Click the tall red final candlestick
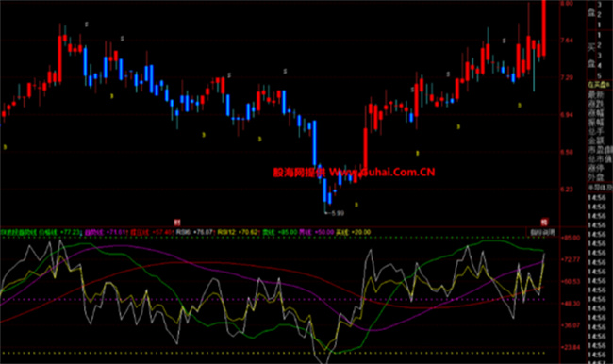The width and height of the screenshot is (613, 364). click(544, 28)
